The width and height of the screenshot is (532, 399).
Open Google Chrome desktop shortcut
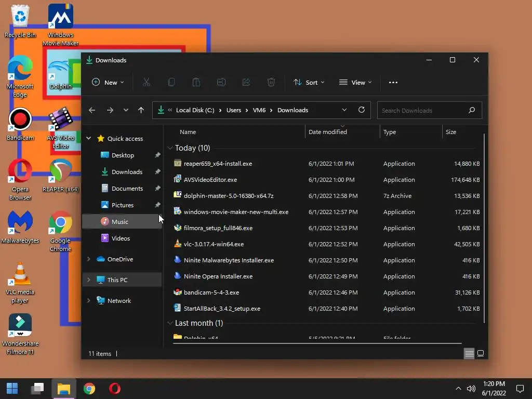[60, 231]
